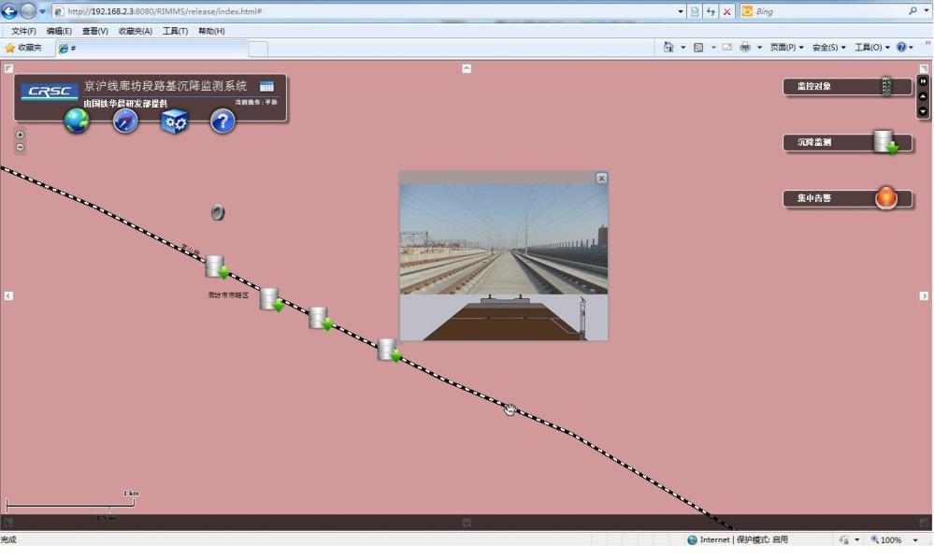Close the railway photo popup window
The width and height of the screenshot is (934, 560).
[601, 178]
